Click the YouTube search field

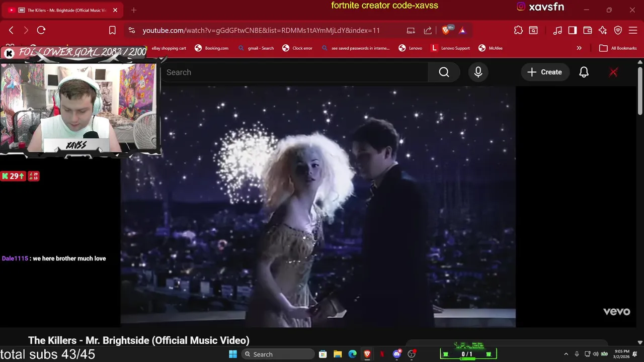[x=294, y=72]
